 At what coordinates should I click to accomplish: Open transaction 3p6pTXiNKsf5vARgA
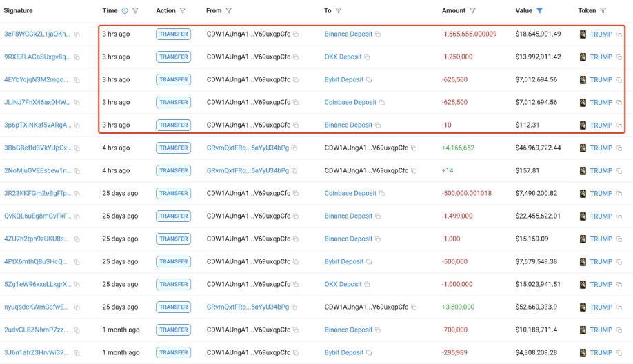coord(37,125)
